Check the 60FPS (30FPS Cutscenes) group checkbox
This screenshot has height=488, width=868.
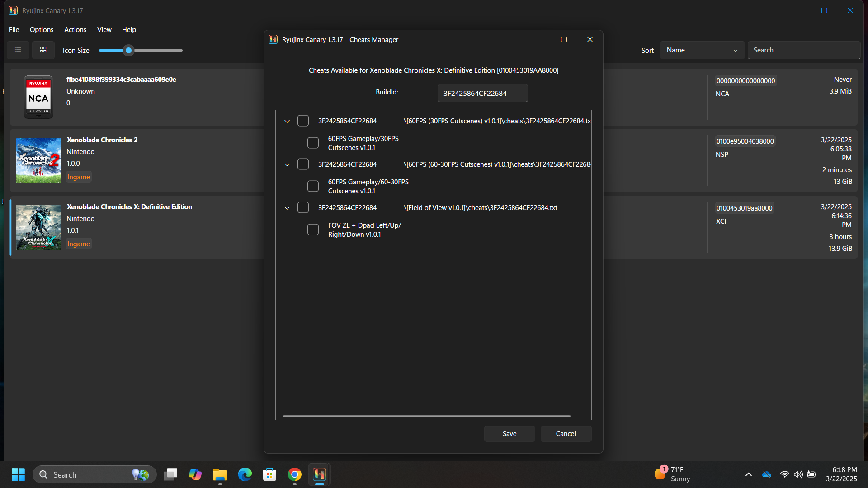(x=303, y=121)
